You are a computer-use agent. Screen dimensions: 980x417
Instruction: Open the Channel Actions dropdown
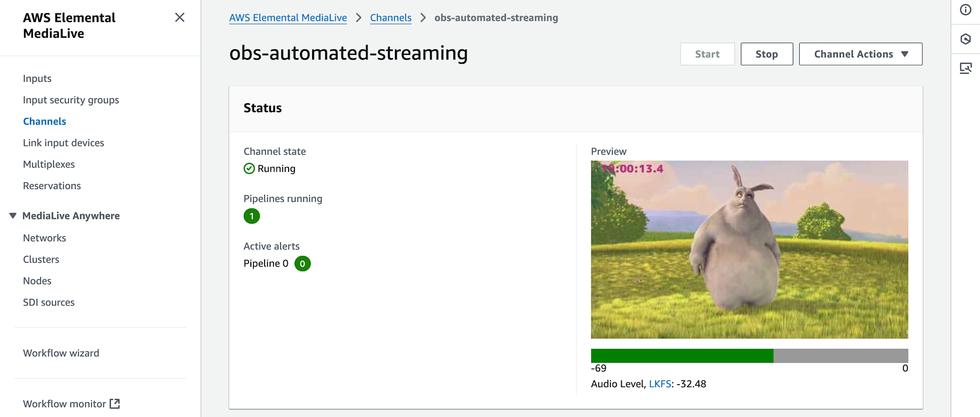[x=860, y=54]
